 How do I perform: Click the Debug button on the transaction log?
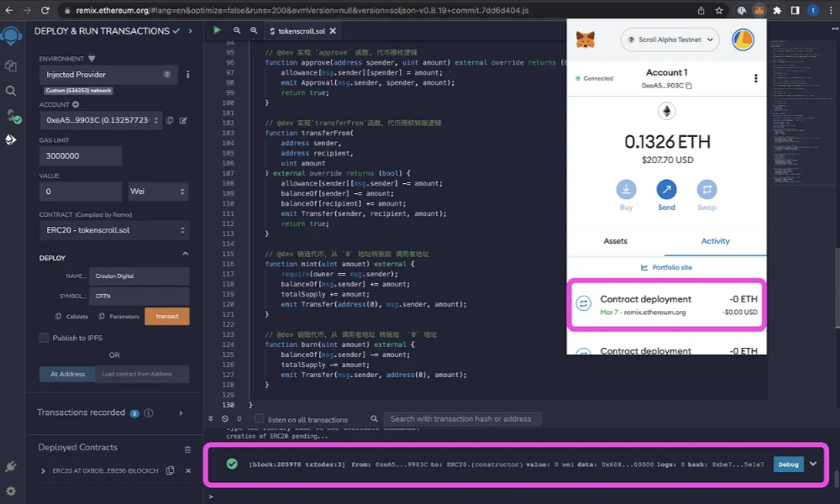tap(788, 465)
